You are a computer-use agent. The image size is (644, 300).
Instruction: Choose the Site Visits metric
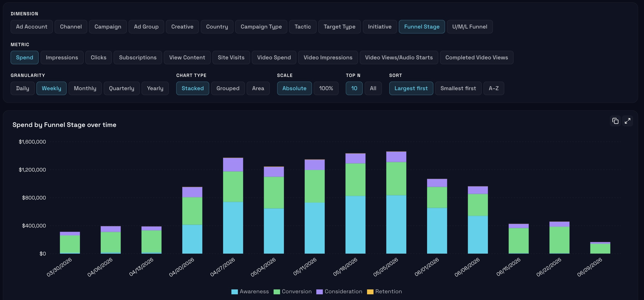231,58
